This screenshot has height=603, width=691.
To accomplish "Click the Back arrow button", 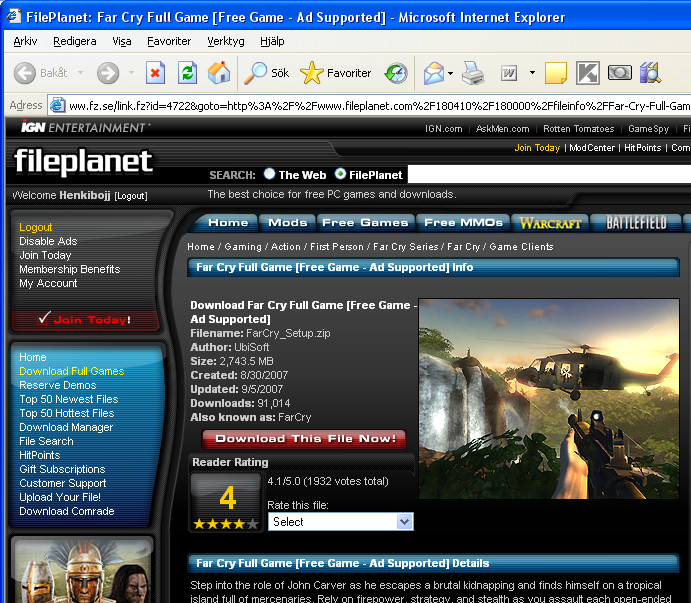I will tap(25, 73).
